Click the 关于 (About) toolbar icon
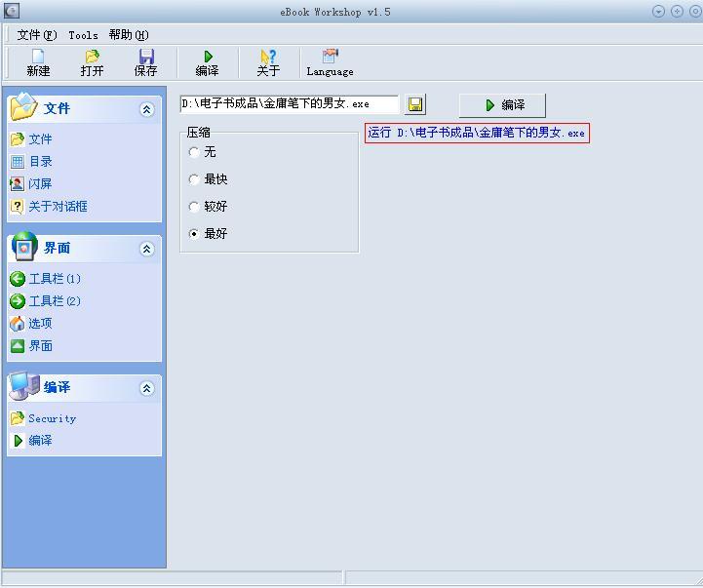The width and height of the screenshot is (703, 588). [x=268, y=62]
